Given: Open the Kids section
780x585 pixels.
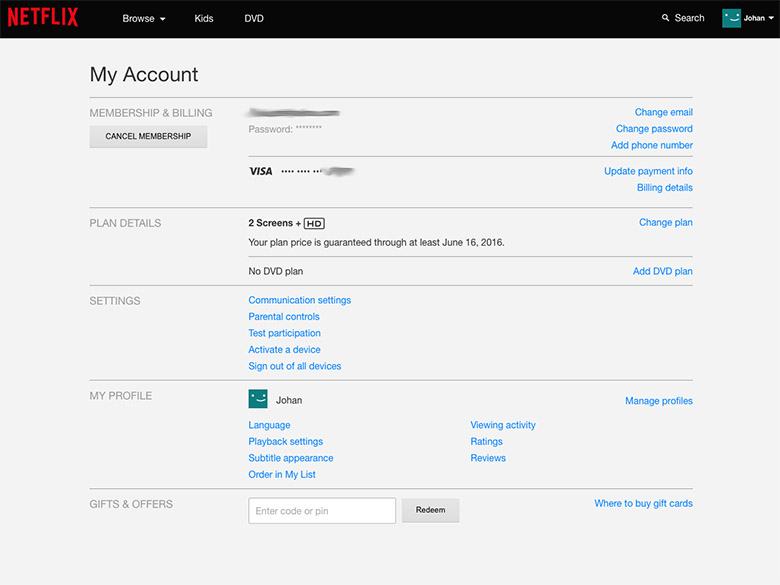Looking at the screenshot, I should (204, 18).
